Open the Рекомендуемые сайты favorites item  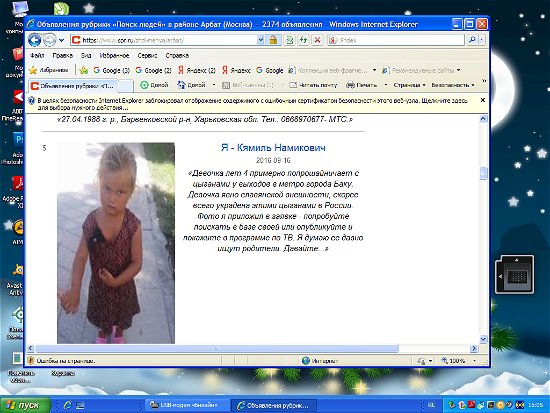421,70
